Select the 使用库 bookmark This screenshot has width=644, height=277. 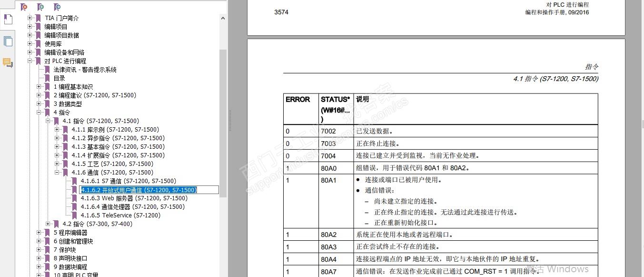pos(53,44)
